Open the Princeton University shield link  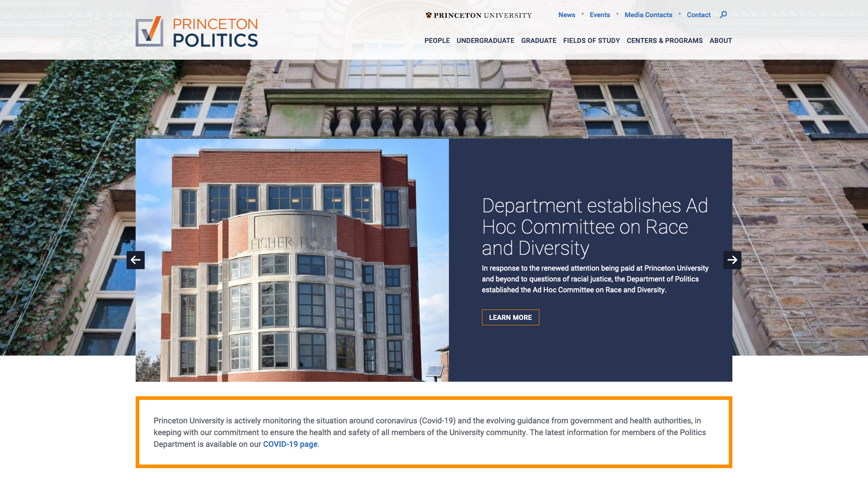point(479,15)
